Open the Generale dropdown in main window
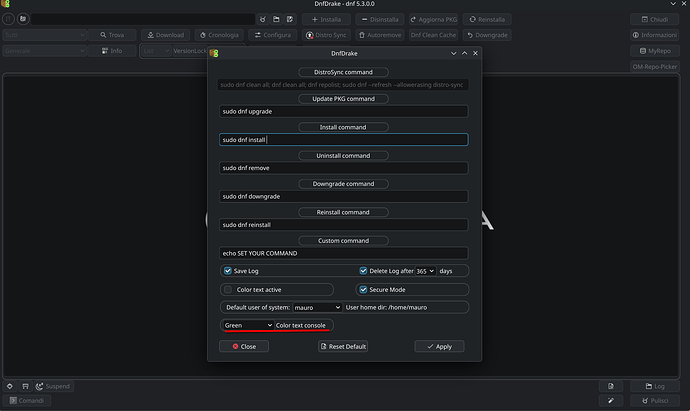690x411 pixels. pyautogui.click(x=44, y=51)
